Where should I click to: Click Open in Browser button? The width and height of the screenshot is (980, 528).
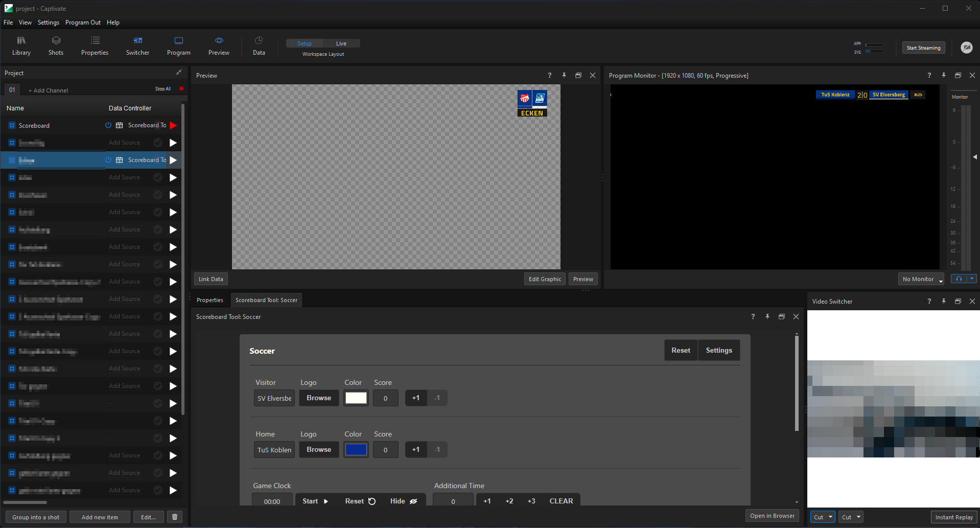coord(772,516)
